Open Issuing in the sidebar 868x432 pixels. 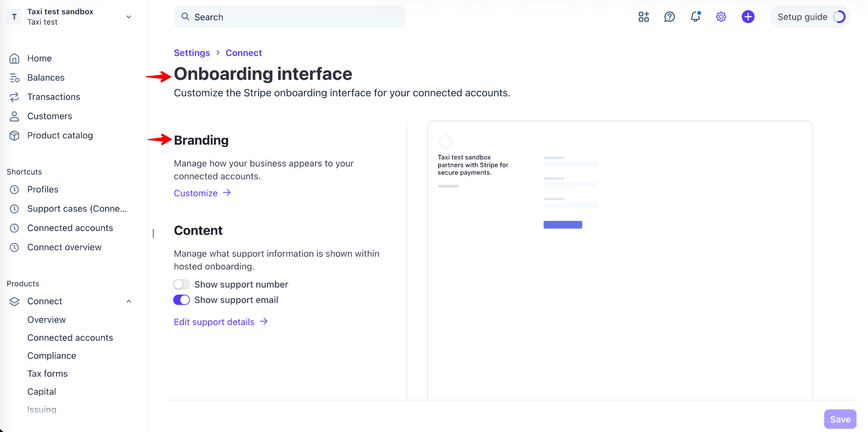(x=42, y=410)
